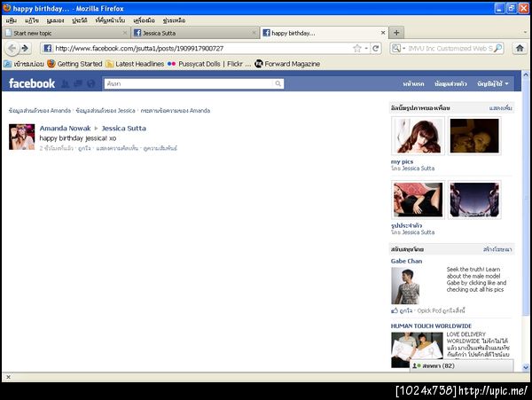Open a new tab with plus button
The image size is (532, 400).
click(396, 33)
